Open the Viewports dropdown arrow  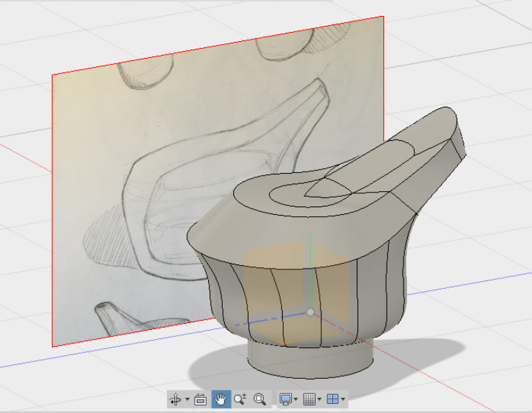pyautogui.click(x=343, y=400)
